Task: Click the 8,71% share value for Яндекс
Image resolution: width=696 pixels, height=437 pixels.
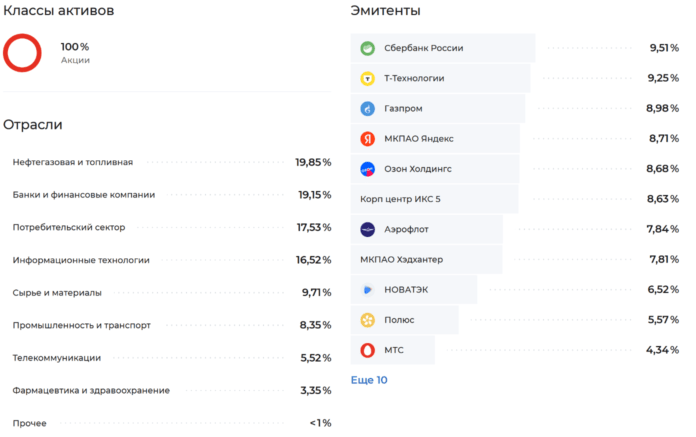Action: pos(664,138)
